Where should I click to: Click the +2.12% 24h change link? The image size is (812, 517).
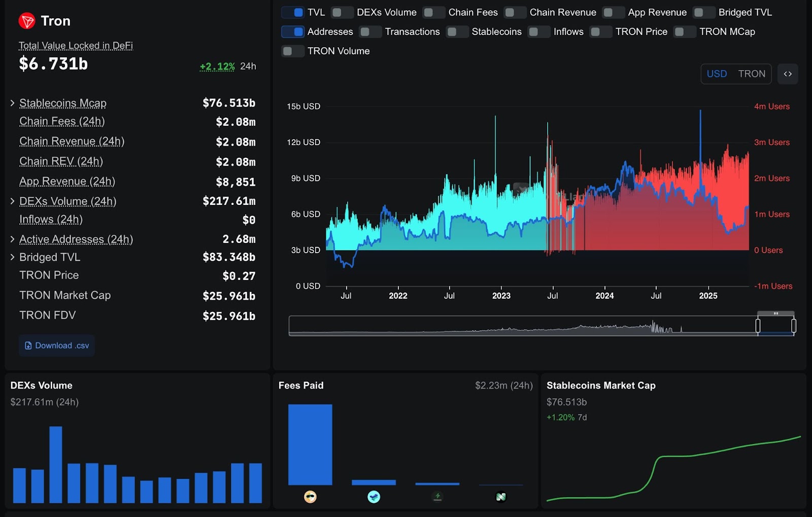tap(217, 66)
